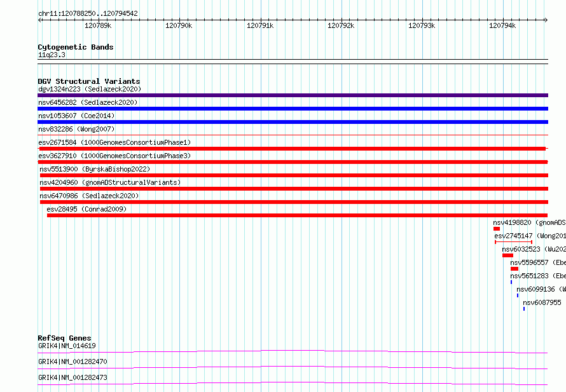Click the 120794k ruler position
This screenshot has height=392, width=566.
pos(502,25)
